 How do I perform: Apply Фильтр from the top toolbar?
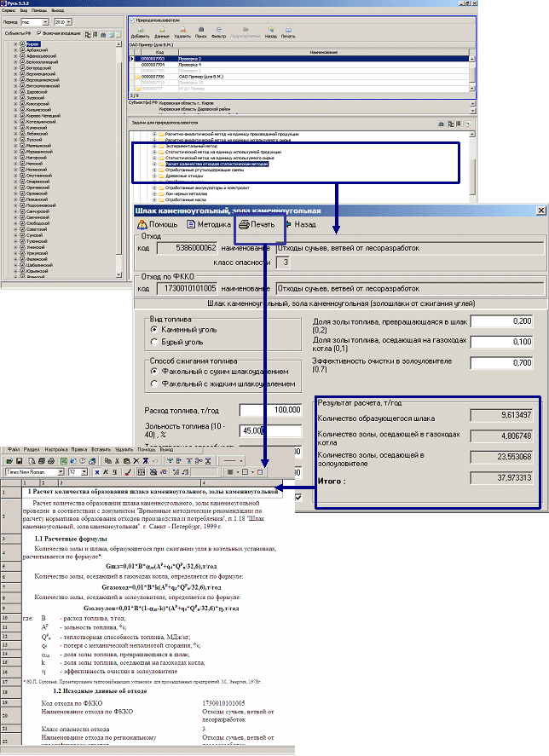pos(218,33)
